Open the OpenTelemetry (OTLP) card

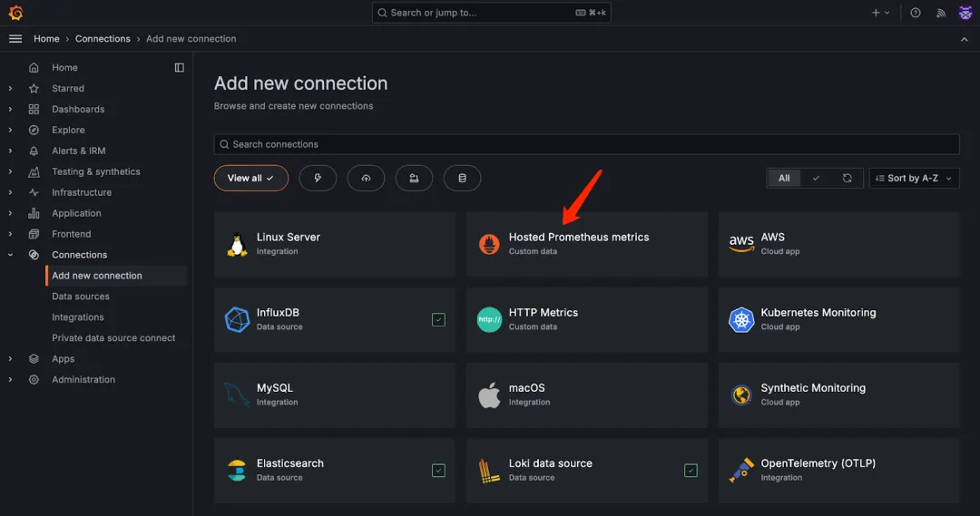click(x=838, y=471)
